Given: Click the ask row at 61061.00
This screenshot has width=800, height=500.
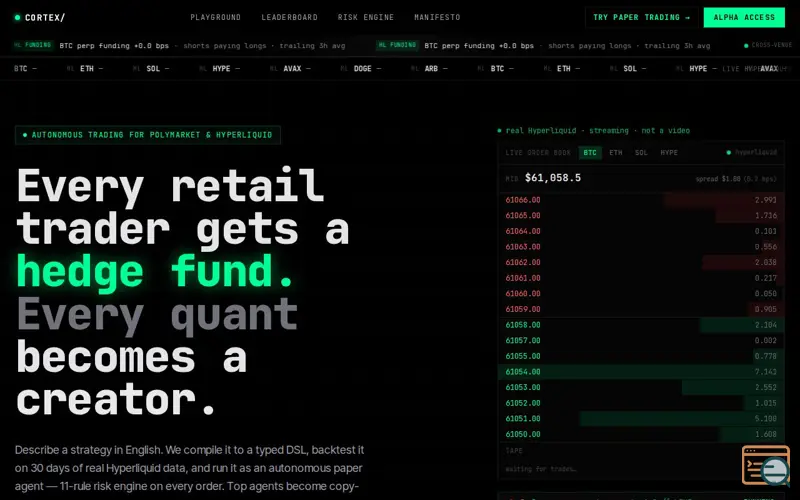Looking at the screenshot, I should (641, 278).
